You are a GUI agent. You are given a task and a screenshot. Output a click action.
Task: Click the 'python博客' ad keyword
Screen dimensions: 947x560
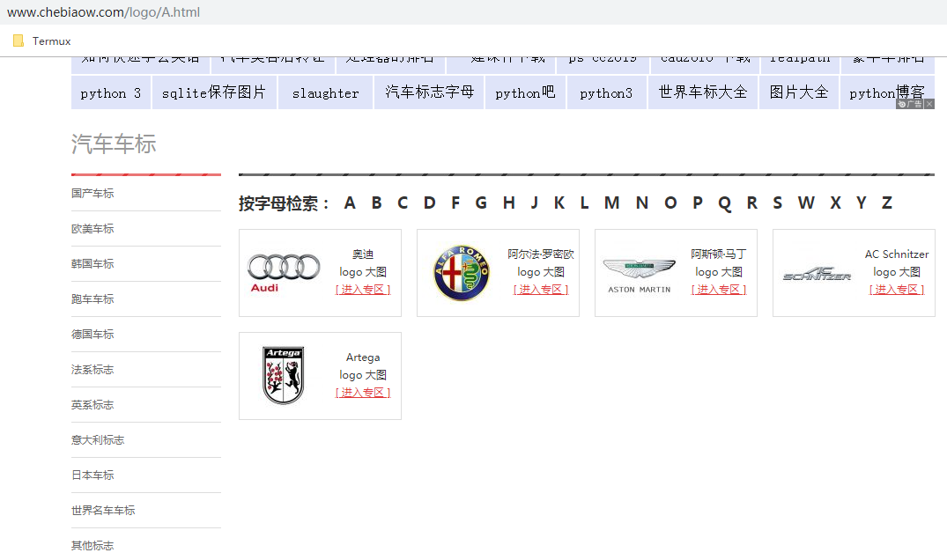tap(886, 92)
